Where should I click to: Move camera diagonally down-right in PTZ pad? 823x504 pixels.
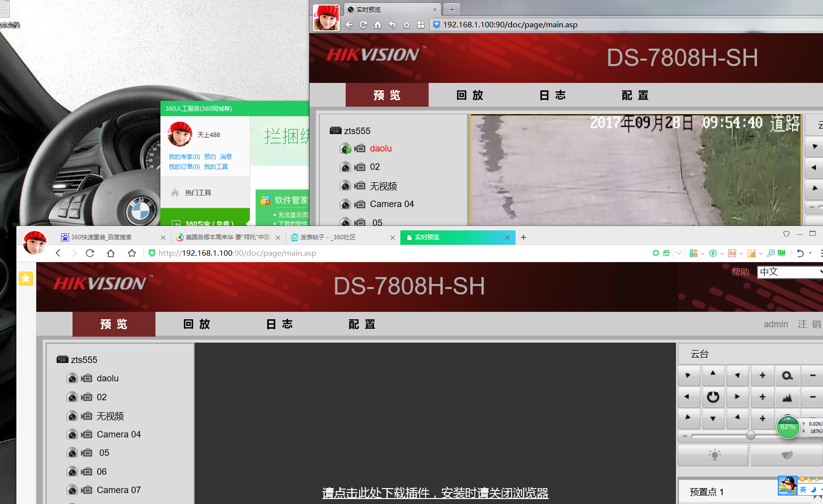pos(737,418)
